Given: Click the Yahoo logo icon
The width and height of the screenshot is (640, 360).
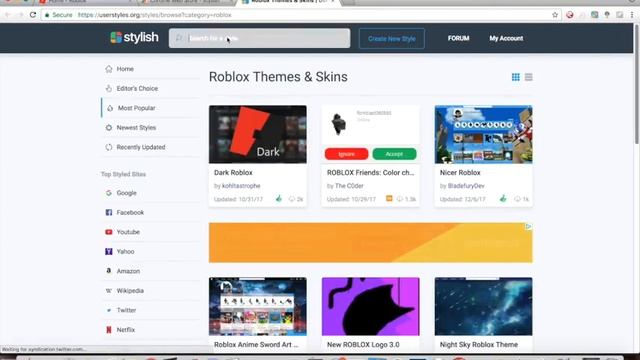Looking at the screenshot, I should point(109,251).
